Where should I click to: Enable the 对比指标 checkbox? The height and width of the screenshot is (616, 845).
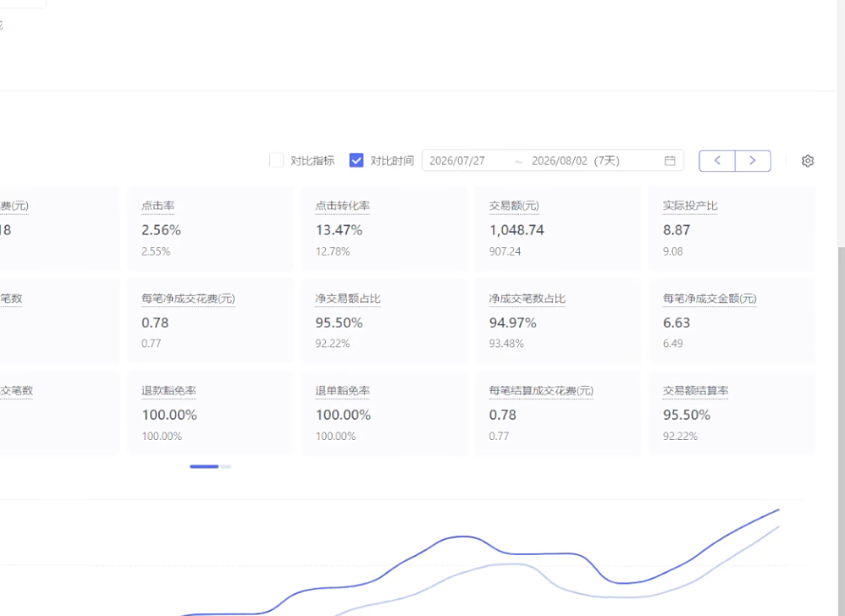277,161
